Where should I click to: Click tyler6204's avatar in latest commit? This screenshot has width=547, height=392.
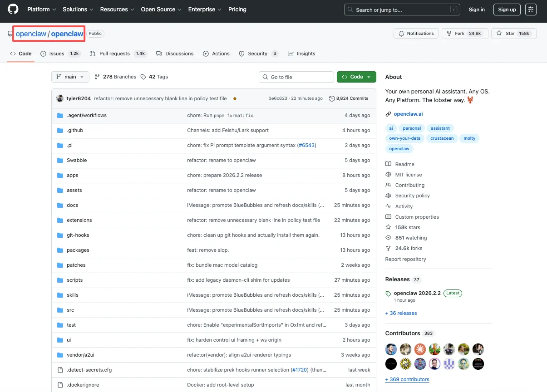(x=60, y=98)
